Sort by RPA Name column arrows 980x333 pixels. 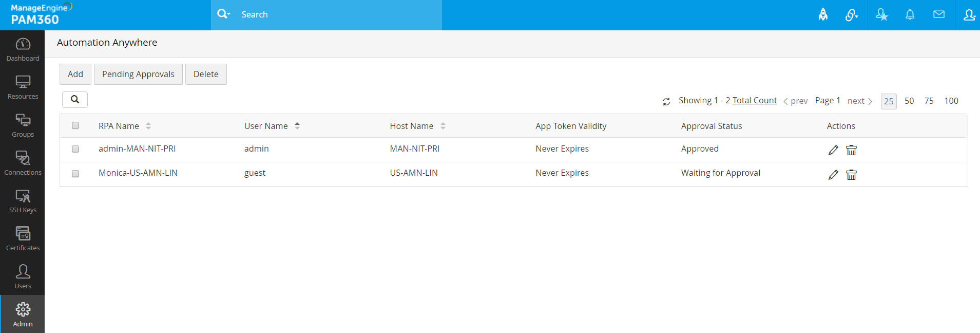pos(148,126)
